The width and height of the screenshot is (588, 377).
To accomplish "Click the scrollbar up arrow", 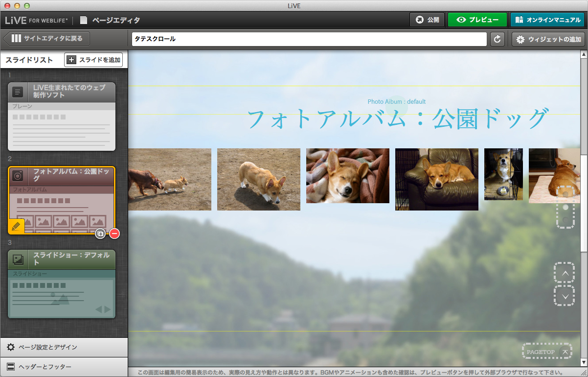I will 584,54.
